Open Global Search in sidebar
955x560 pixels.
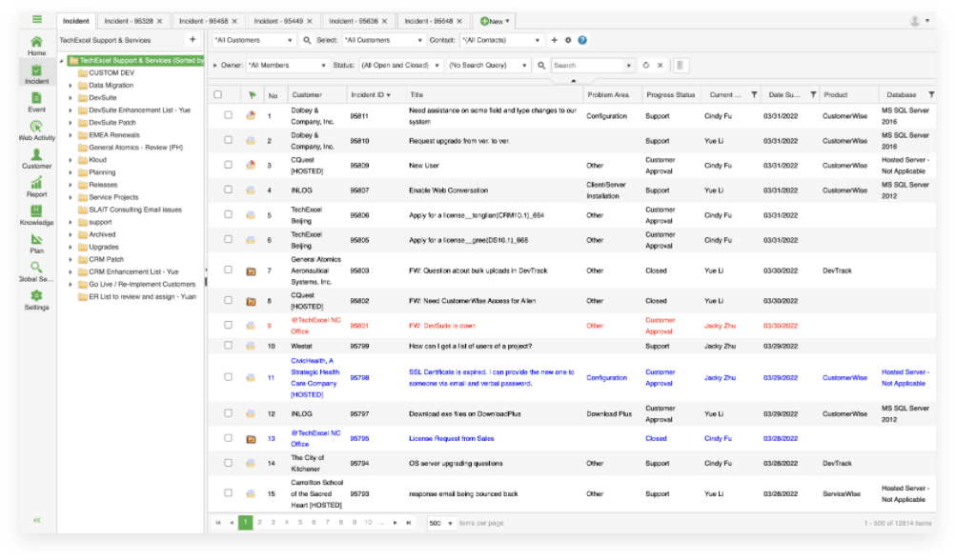tap(36, 272)
